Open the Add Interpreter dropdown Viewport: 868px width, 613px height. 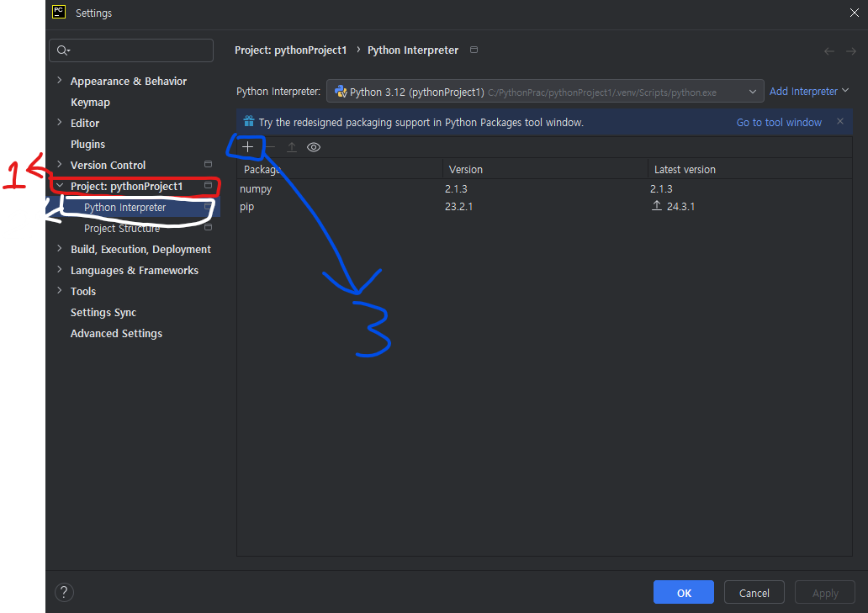coord(808,92)
